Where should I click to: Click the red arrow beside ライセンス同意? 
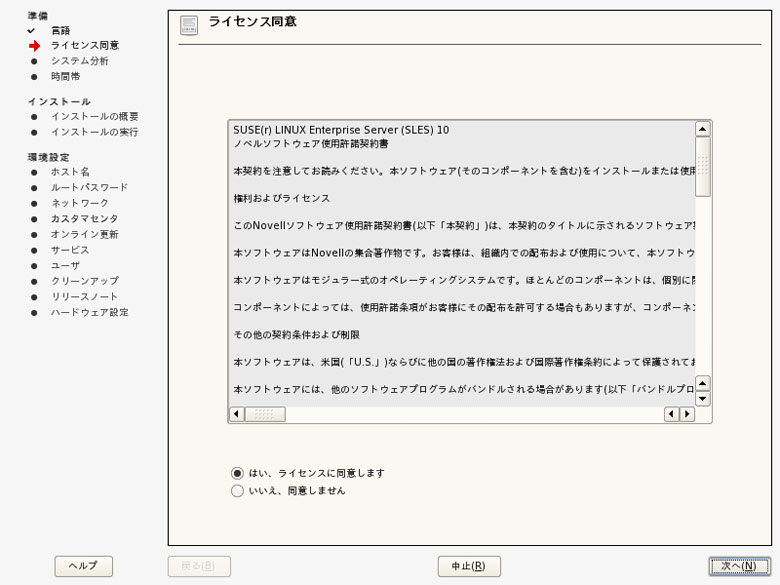(x=34, y=46)
